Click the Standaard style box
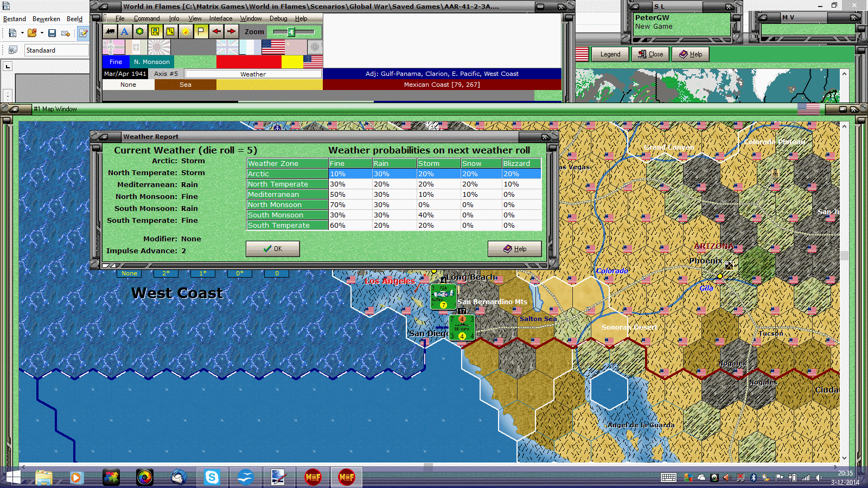The width and height of the screenshot is (868, 488). tap(57, 50)
